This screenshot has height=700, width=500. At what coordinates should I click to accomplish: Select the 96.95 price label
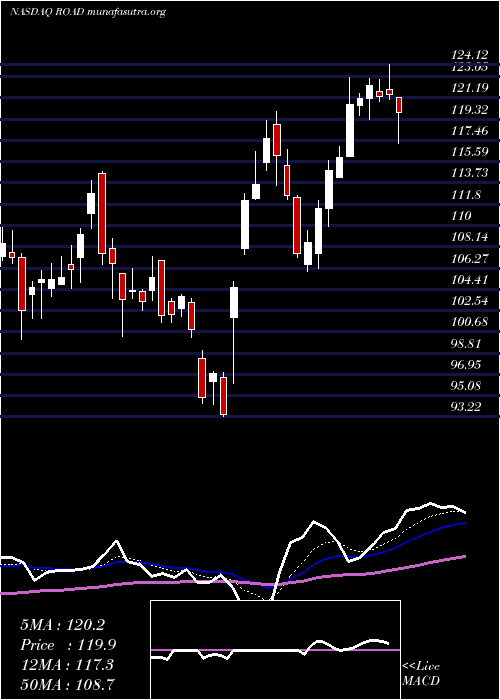(466, 365)
